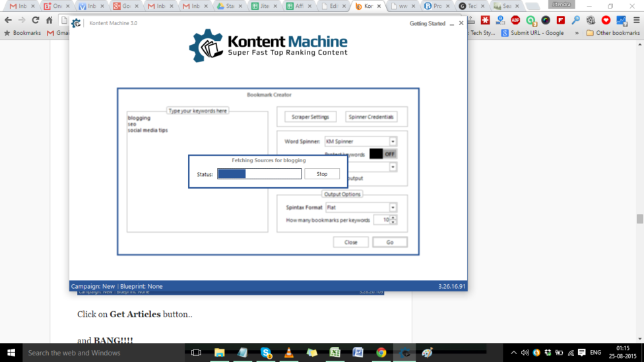Decrease bookmarks per keyword count
This screenshot has height=362, width=644.
coord(393,222)
